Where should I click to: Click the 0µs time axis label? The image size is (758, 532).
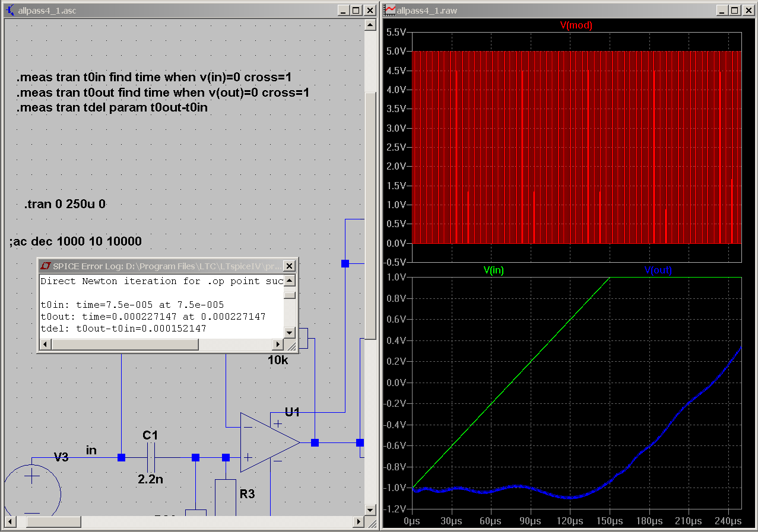click(x=412, y=521)
